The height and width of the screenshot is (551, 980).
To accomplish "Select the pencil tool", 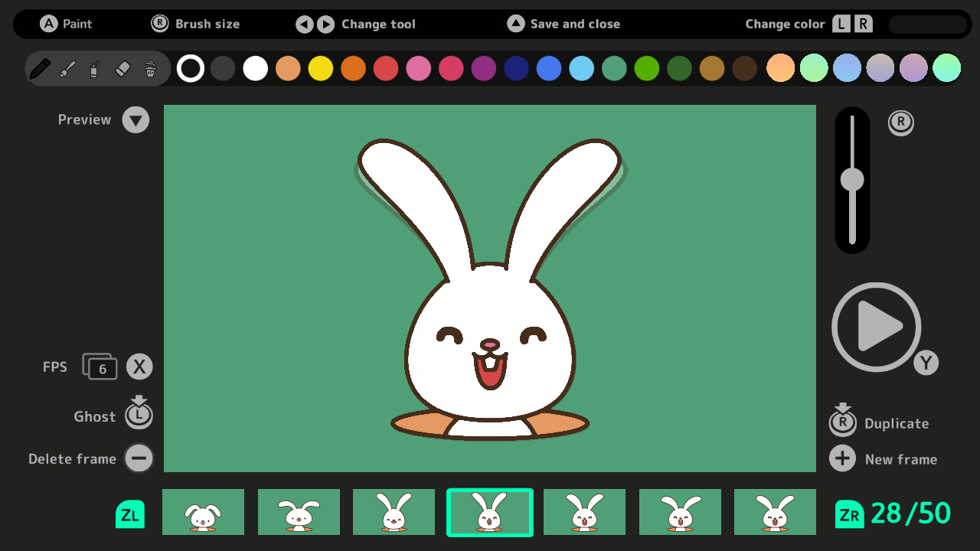I will click(x=41, y=68).
